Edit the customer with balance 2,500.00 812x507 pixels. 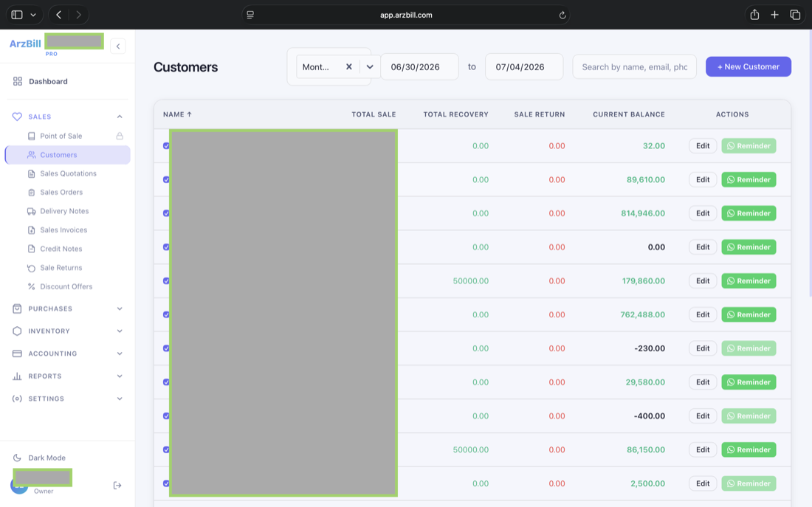click(x=703, y=483)
